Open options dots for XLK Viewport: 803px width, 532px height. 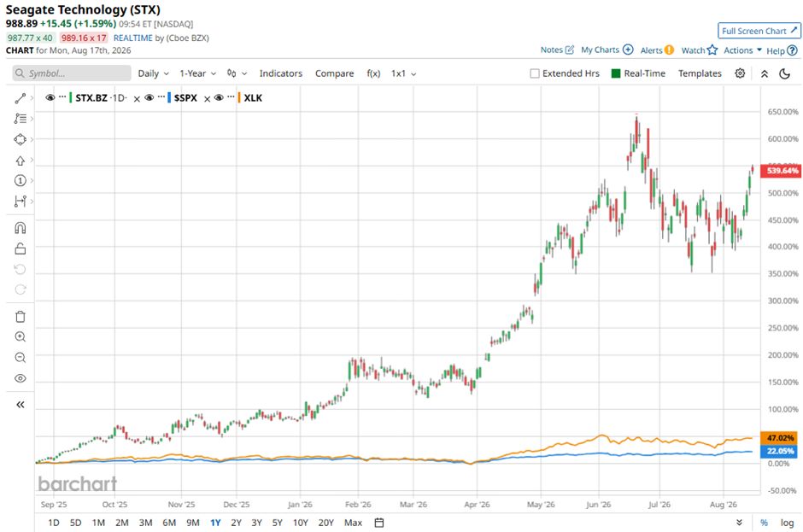coord(231,96)
